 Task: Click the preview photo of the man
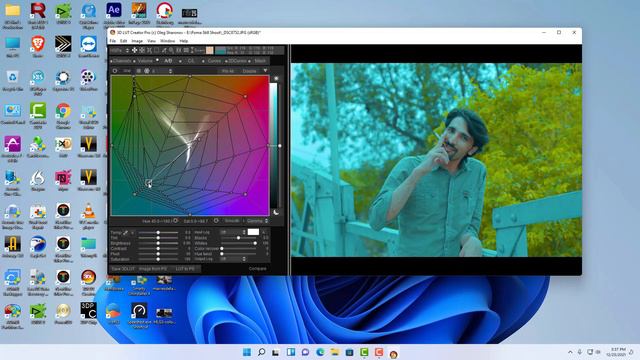pyautogui.click(x=436, y=160)
